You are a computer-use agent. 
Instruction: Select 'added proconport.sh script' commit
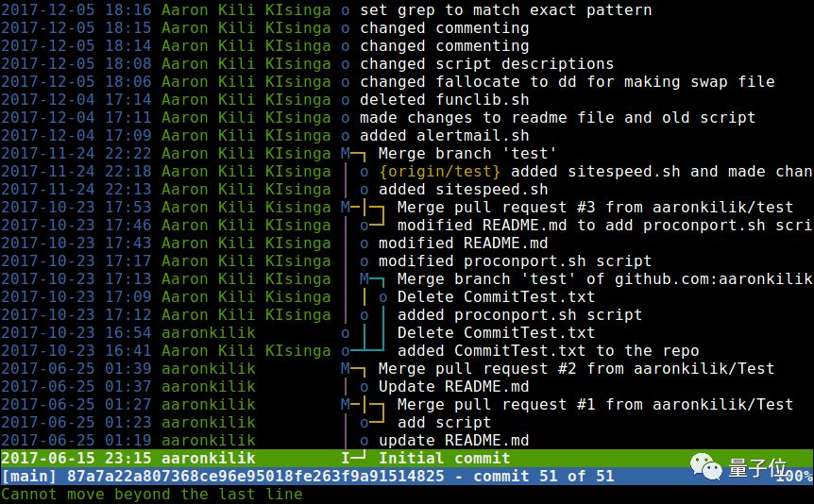click(x=407, y=315)
